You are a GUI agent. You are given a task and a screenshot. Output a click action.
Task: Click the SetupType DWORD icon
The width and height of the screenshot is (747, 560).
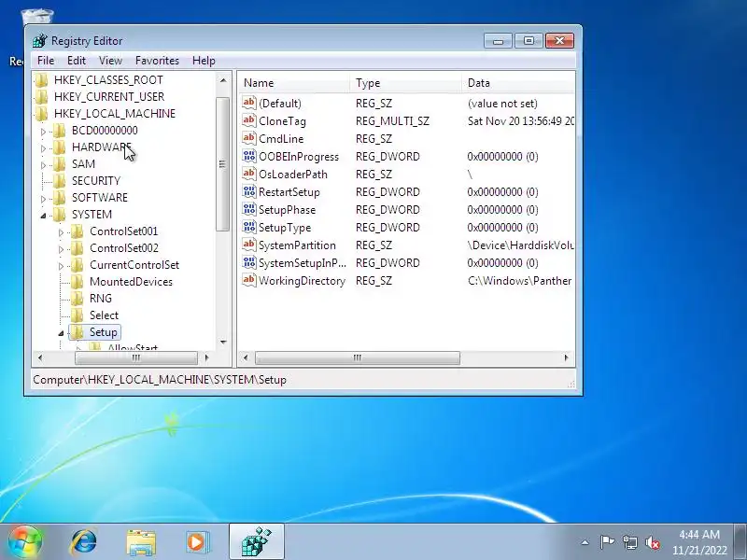(x=249, y=227)
